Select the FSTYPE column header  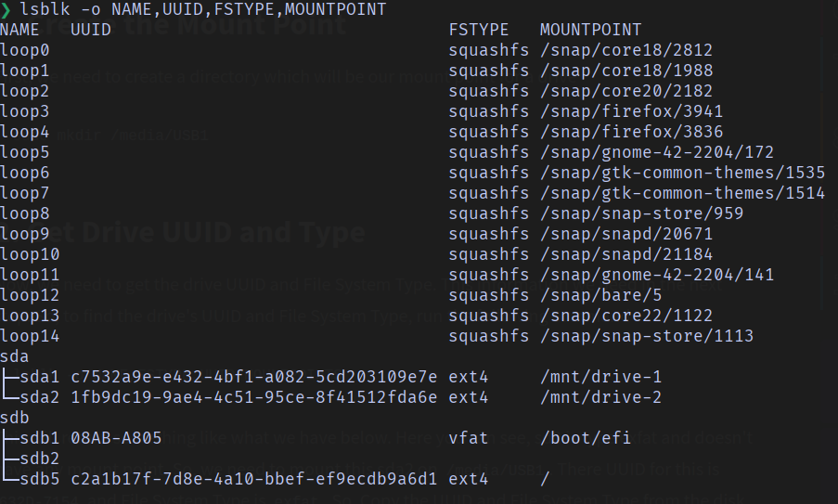[478, 30]
